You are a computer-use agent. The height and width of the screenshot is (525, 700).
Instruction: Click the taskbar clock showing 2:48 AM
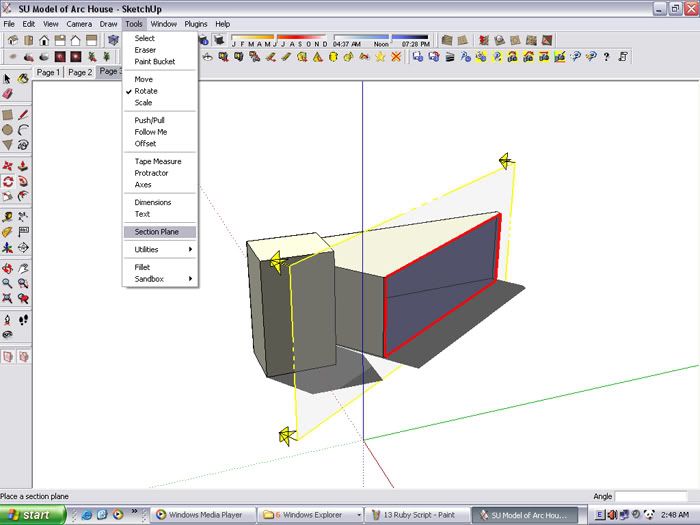click(675, 515)
